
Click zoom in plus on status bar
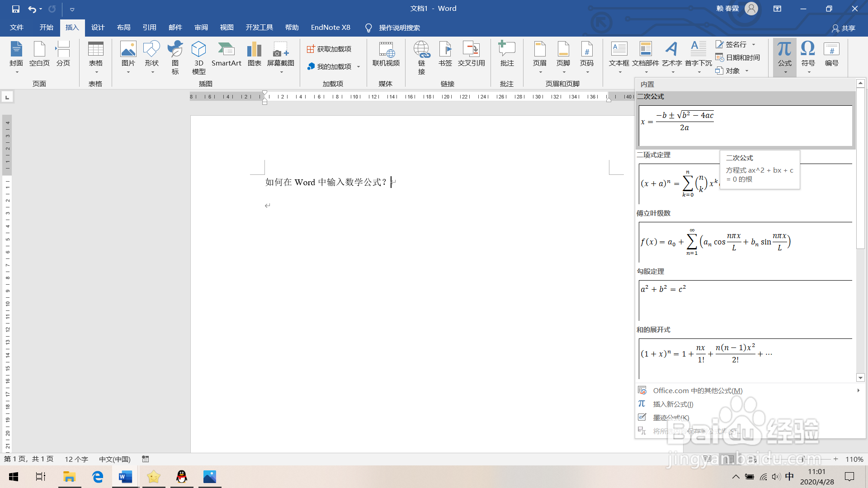pos(836,459)
